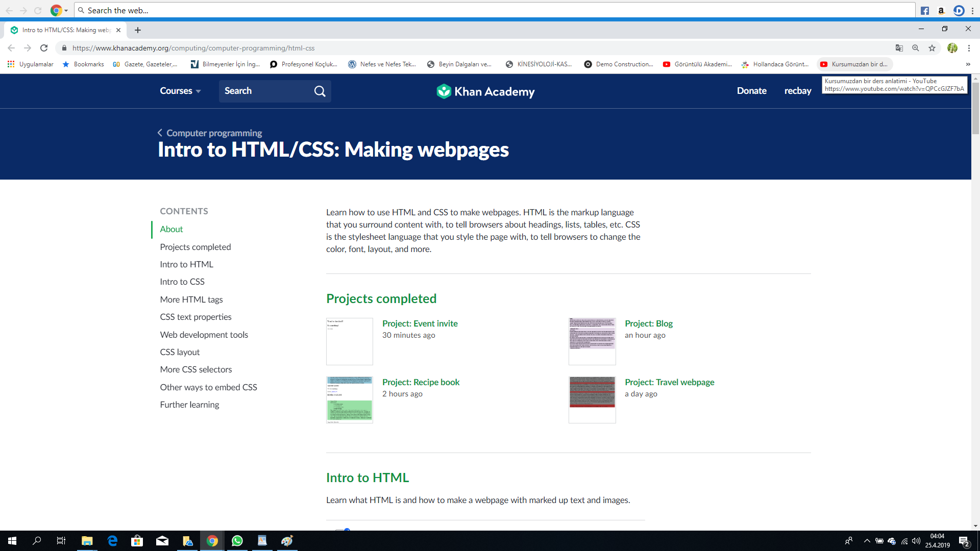The height and width of the screenshot is (551, 980).
Task: Jump to Intro to CSS section
Action: coord(182,282)
